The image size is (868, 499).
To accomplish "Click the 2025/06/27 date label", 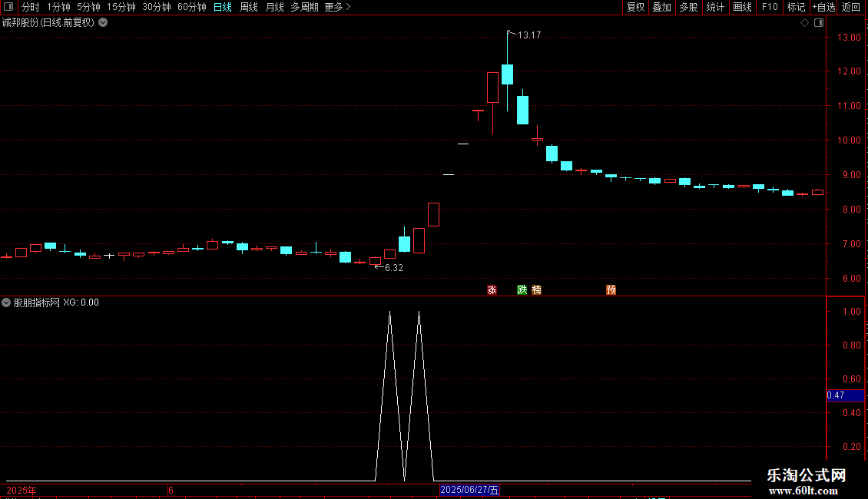I will (x=469, y=490).
